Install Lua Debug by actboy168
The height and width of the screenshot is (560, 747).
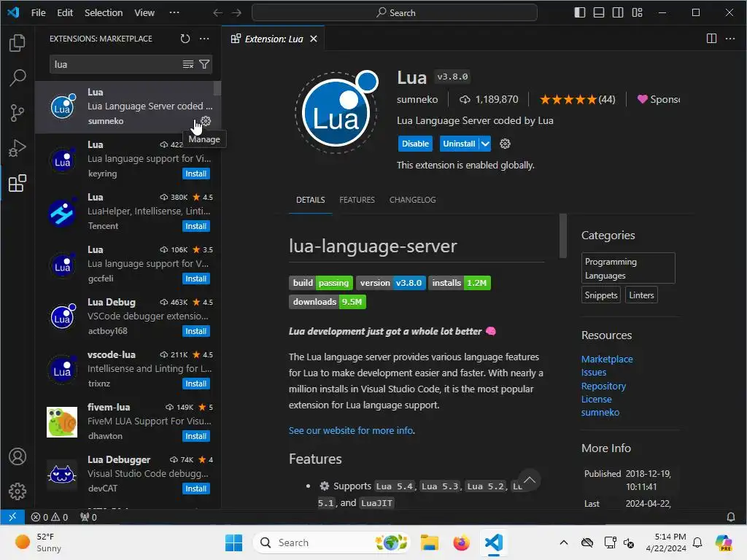click(x=196, y=331)
